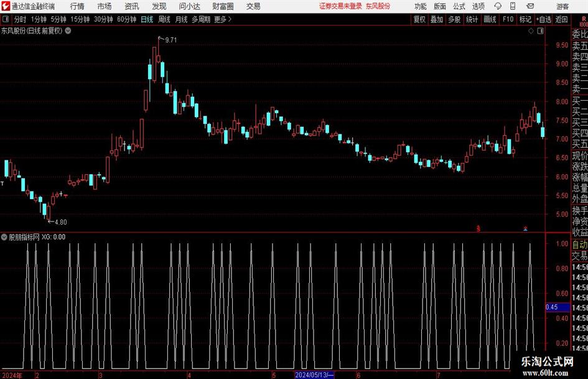Open F10 company info
Image resolution: width=588 pixels, height=379 pixels.
(x=508, y=19)
